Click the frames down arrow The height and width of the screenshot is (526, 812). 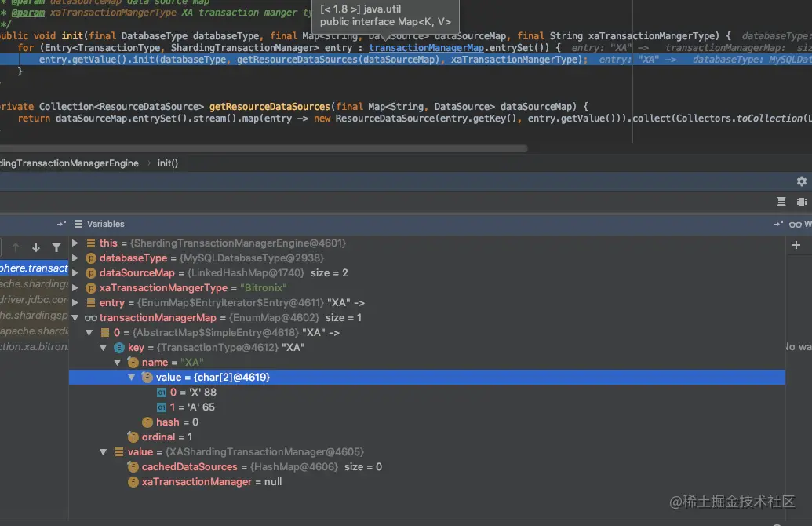[36, 247]
